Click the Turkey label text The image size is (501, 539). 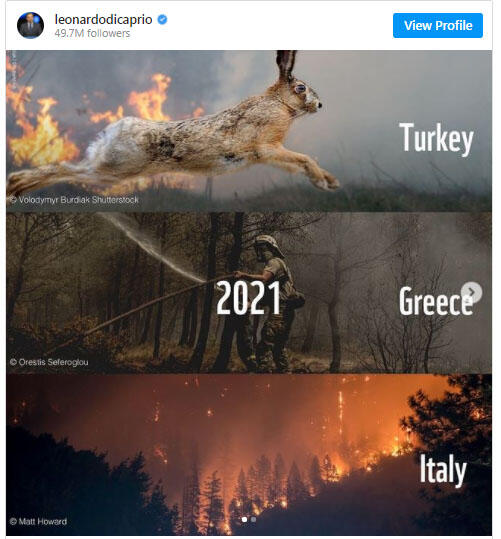coord(436,138)
